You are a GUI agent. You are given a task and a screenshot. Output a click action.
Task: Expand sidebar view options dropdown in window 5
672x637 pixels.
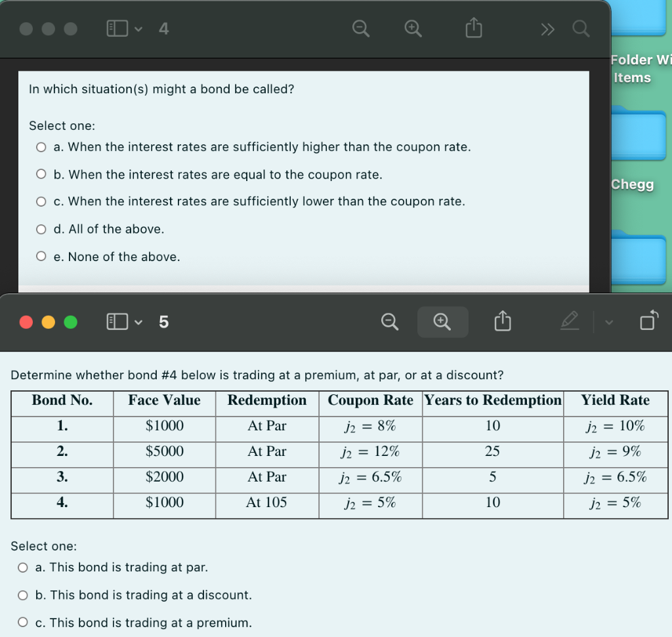[x=138, y=322]
